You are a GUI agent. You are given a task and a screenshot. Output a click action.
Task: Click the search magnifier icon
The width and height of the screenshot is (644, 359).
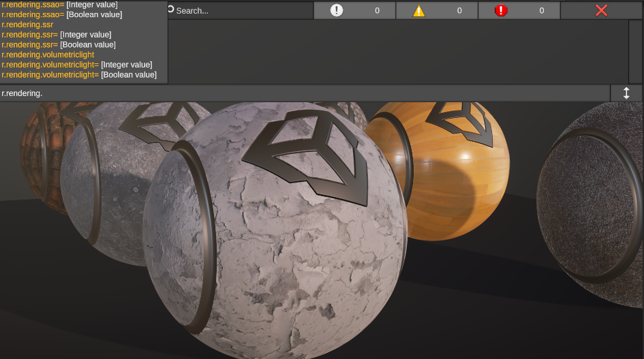(x=171, y=10)
